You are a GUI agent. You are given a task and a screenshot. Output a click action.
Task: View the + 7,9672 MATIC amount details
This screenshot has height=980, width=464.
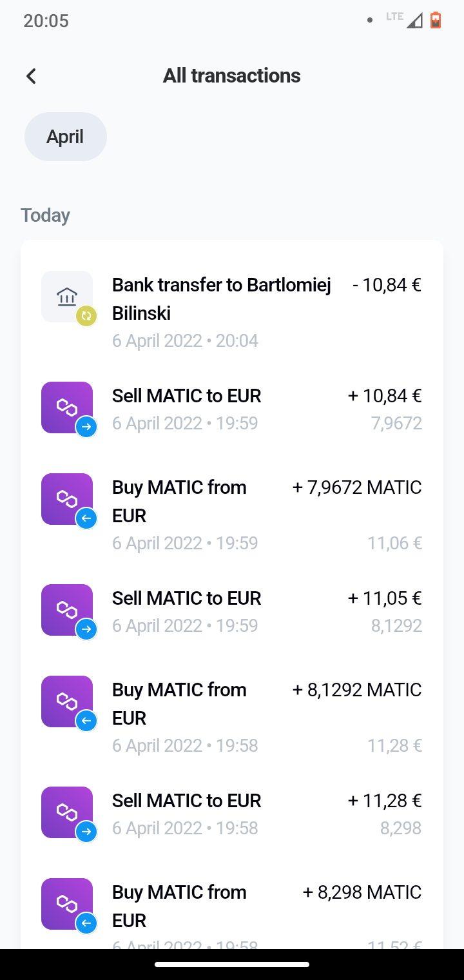(357, 487)
